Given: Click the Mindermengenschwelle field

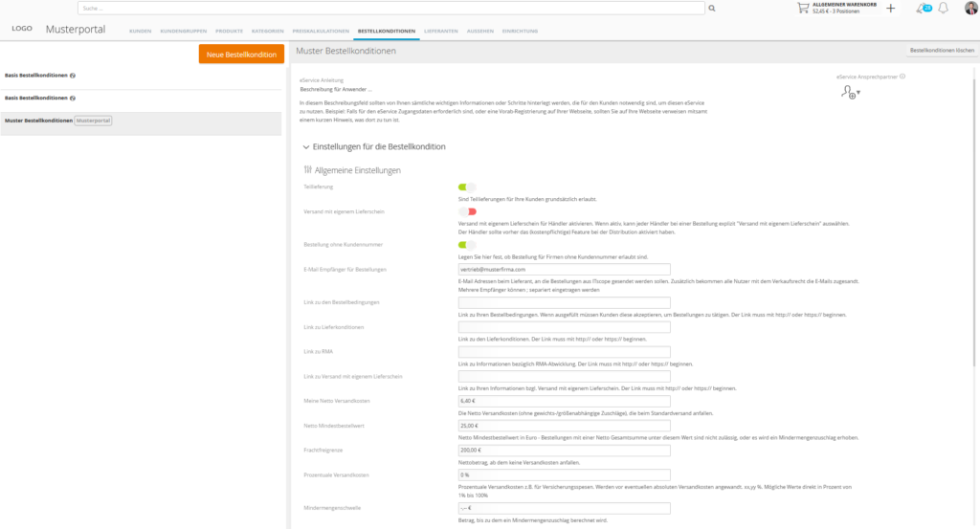Looking at the screenshot, I should [x=564, y=508].
